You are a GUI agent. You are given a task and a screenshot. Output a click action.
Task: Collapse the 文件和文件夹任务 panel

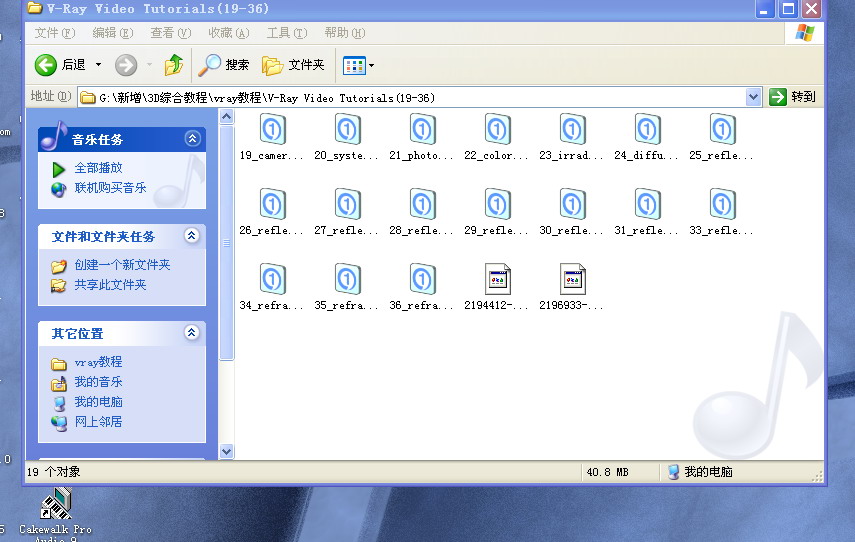point(192,236)
